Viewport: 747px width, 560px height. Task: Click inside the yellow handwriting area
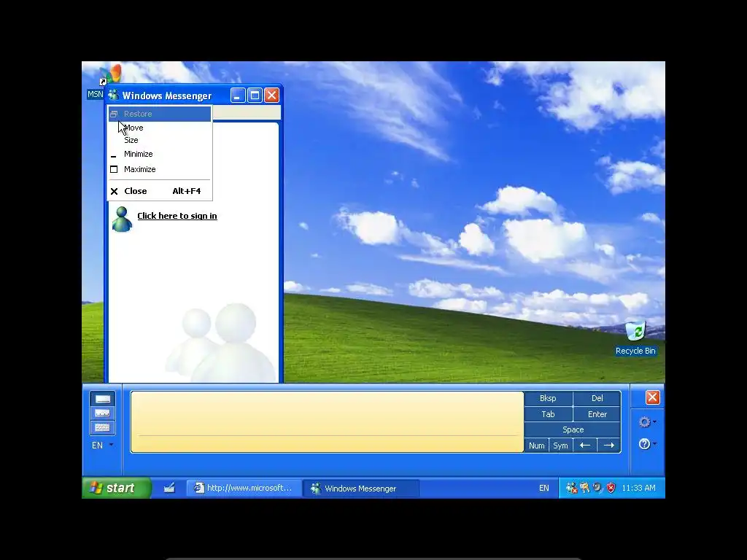pos(327,422)
